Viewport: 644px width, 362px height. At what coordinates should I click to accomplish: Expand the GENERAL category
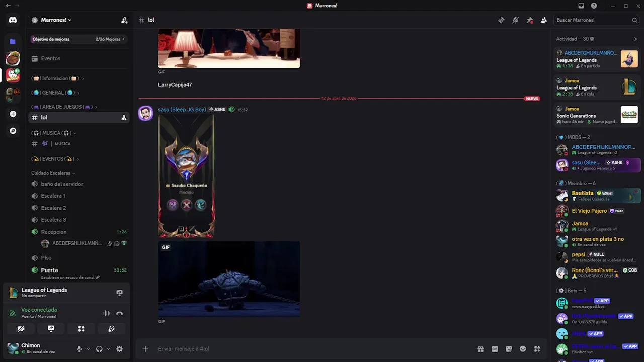click(x=55, y=93)
